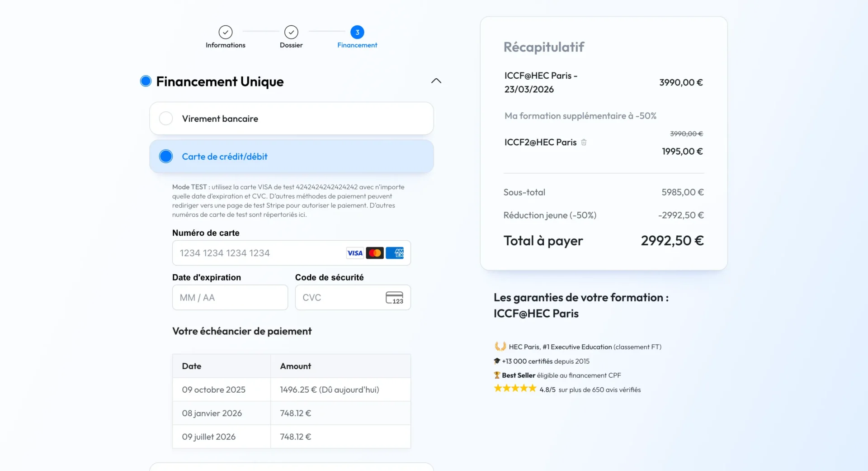Focus the Numéro de carte field
The image size is (868, 471).
(292, 253)
